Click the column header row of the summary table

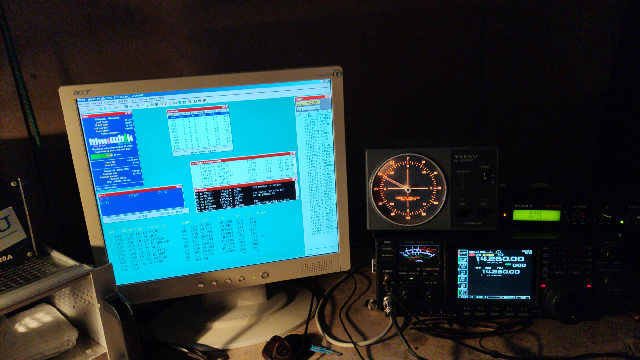[x=198, y=113]
